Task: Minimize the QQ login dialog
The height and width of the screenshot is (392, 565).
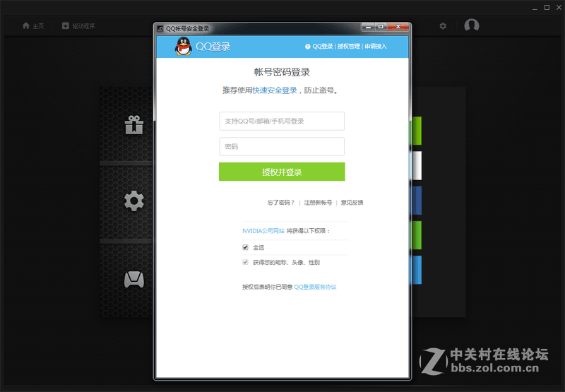Action: point(368,27)
